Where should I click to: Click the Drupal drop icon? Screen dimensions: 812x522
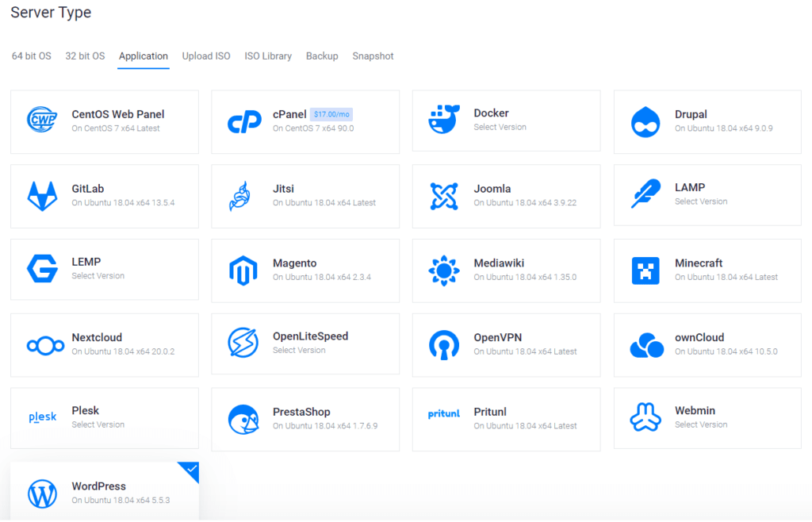pyautogui.click(x=645, y=121)
